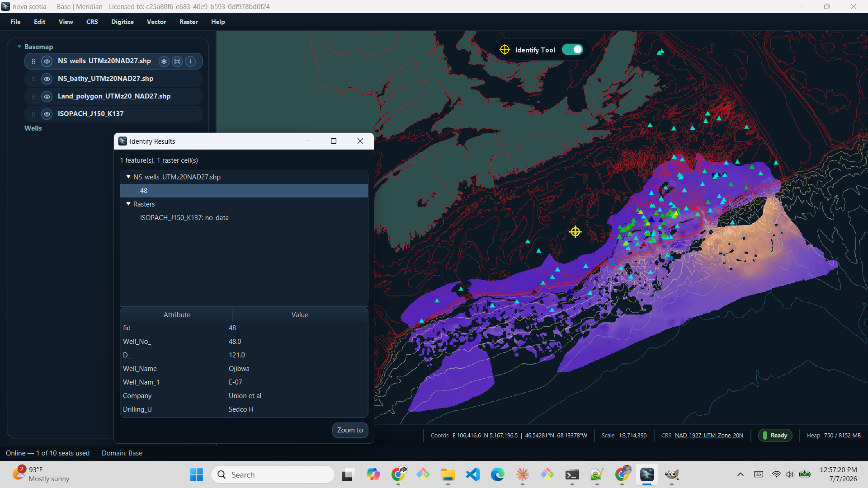Image resolution: width=868 pixels, height=488 pixels.
Task: Open the Terminal from taskbar
Action: coord(572,474)
